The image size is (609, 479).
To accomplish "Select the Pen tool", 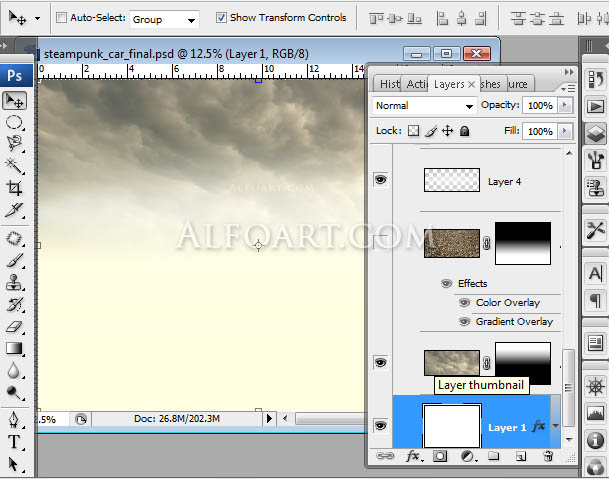I will [x=14, y=420].
